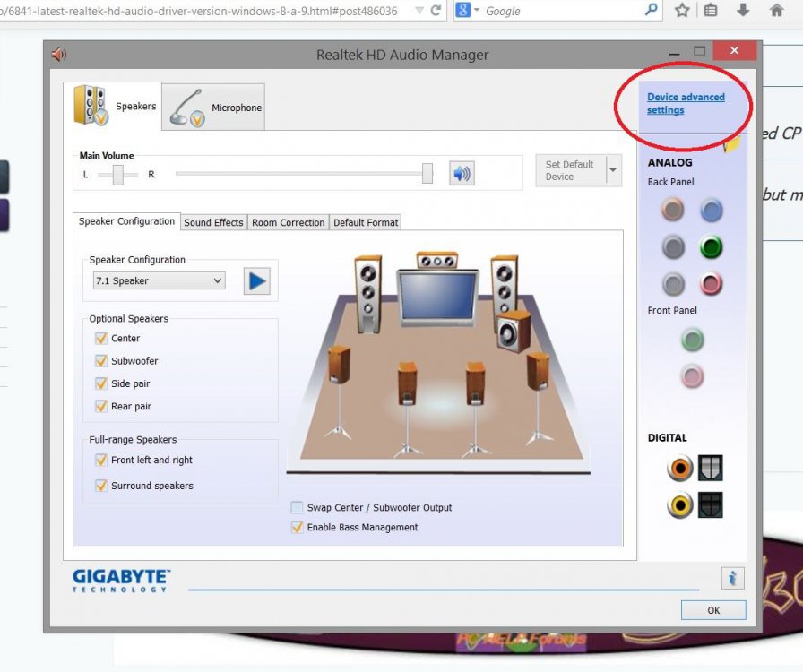Click the pink front panel jack

point(693,376)
